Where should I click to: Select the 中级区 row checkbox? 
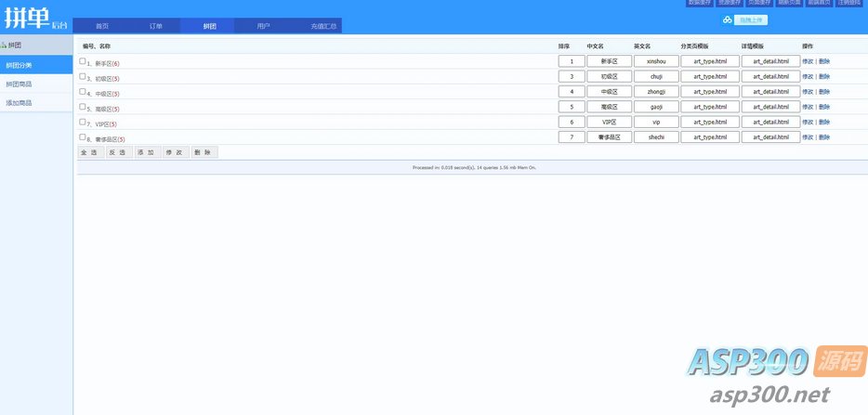[x=83, y=92]
